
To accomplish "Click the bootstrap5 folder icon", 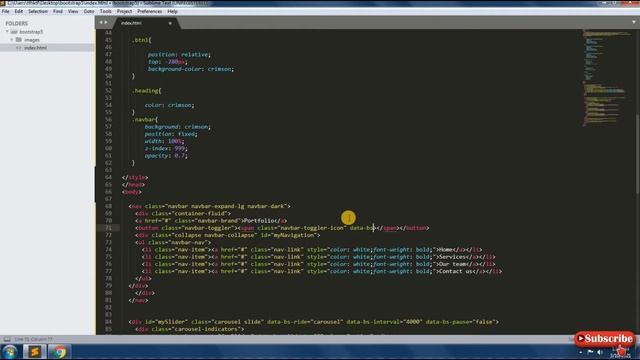I will coord(14,31).
